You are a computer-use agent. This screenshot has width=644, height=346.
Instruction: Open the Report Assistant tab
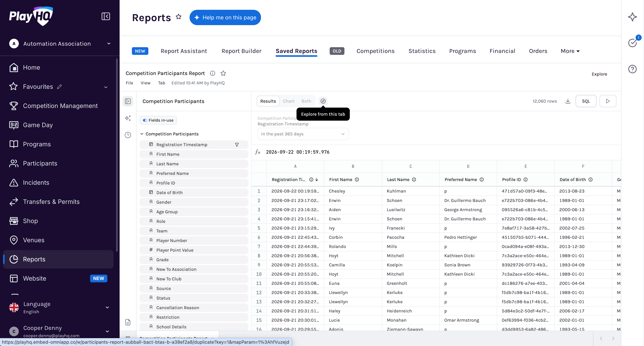click(x=184, y=51)
